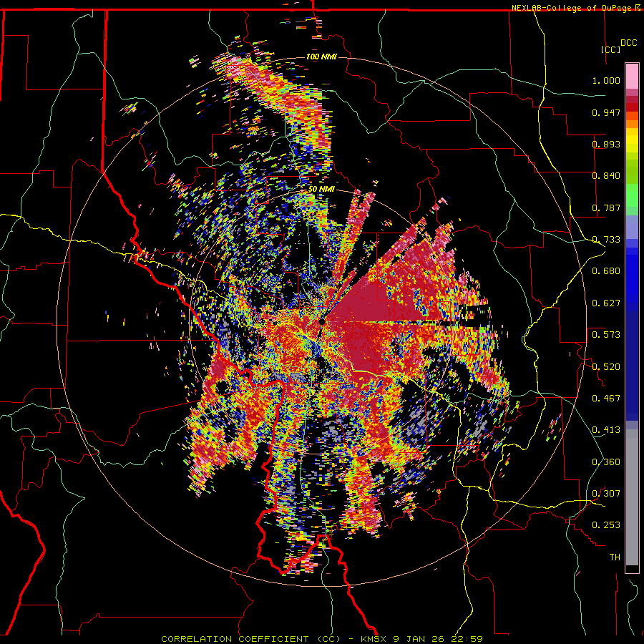The width and height of the screenshot is (644, 644).
Task: Click the 0.680 legend value
Action: 606,271
